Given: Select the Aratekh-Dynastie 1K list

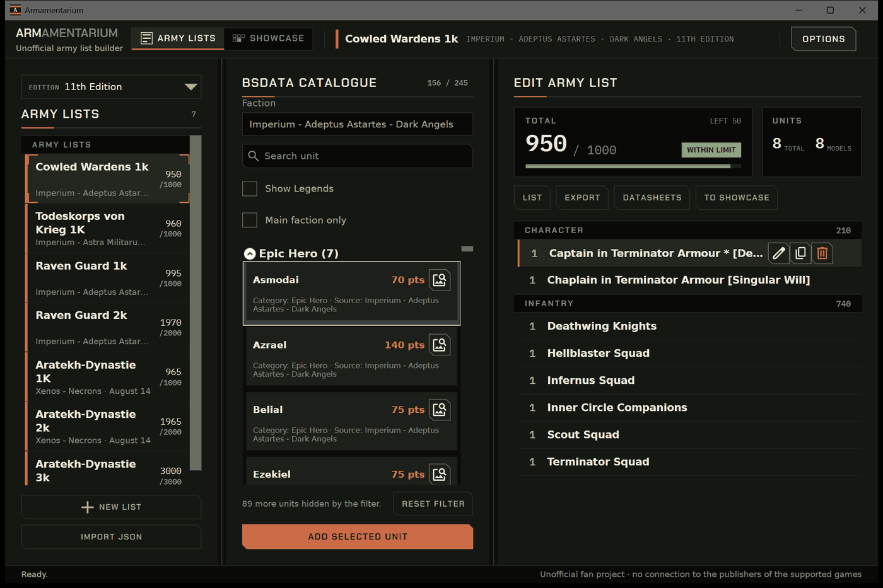Looking at the screenshot, I should pos(108,377).
